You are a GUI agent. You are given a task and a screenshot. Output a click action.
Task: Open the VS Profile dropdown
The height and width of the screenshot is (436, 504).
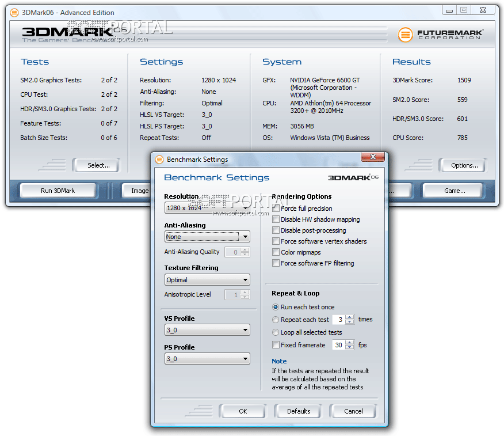pyautogui.click(x=207, y=330)
